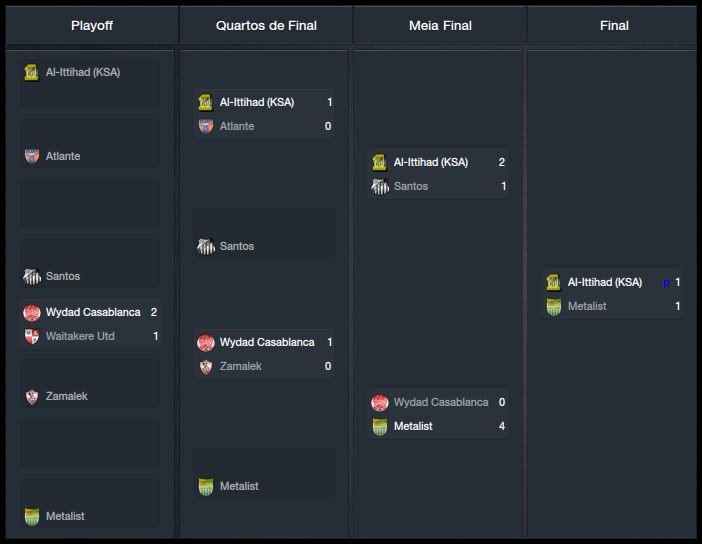Open Zamalek link in Quartos de Final
Viewport: 702px width, 544px height.
click(240, 366)
